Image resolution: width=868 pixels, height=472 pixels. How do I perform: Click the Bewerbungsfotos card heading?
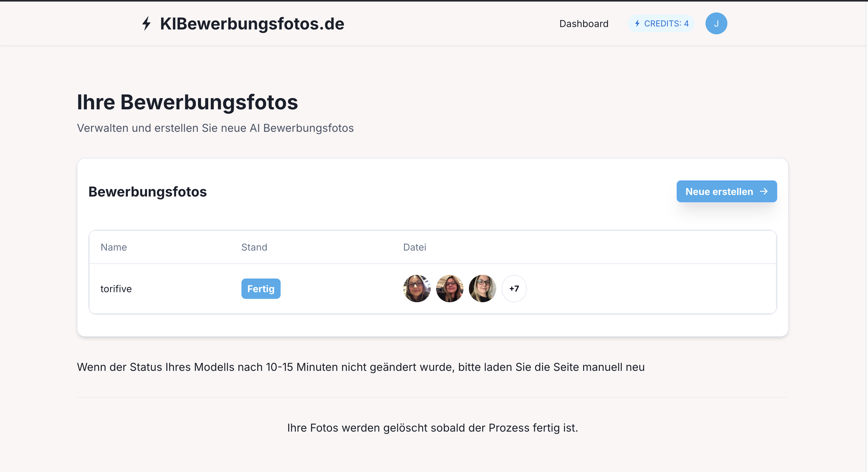click(x=147, y=192)
